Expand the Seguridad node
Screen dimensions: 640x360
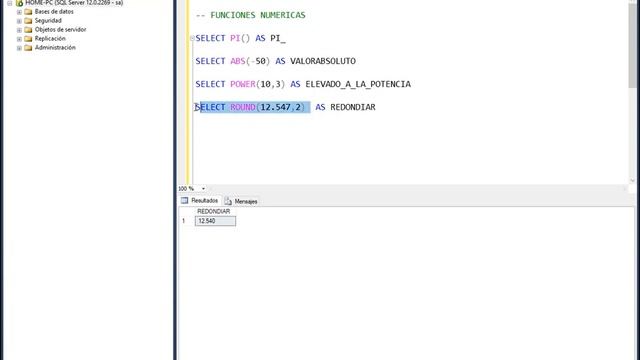[19, 21]
